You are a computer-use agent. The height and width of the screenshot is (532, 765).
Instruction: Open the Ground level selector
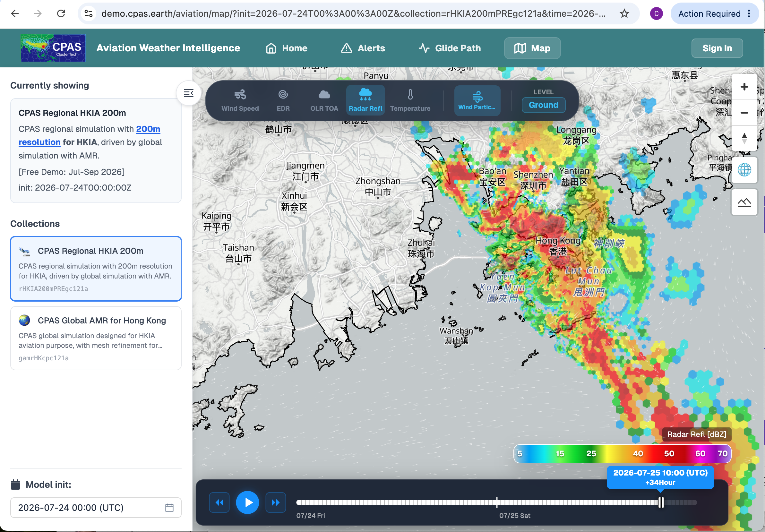[x=544, y=105]
